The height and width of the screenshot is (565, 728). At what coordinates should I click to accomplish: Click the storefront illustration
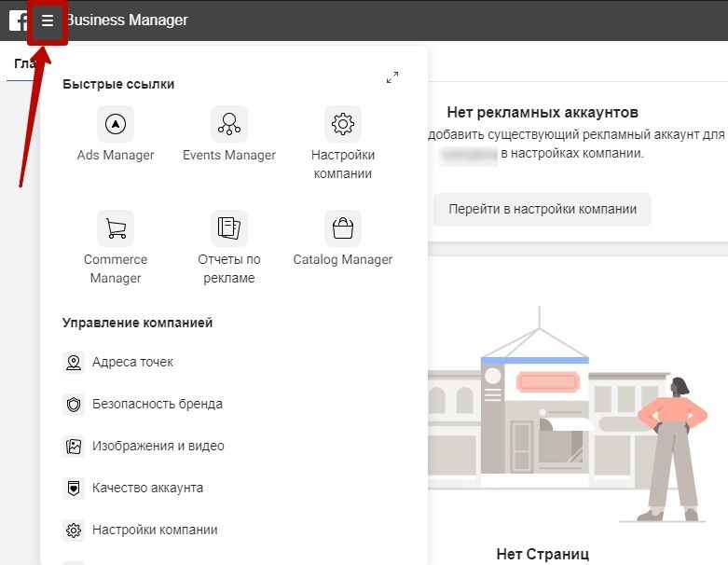pos(569,413)
